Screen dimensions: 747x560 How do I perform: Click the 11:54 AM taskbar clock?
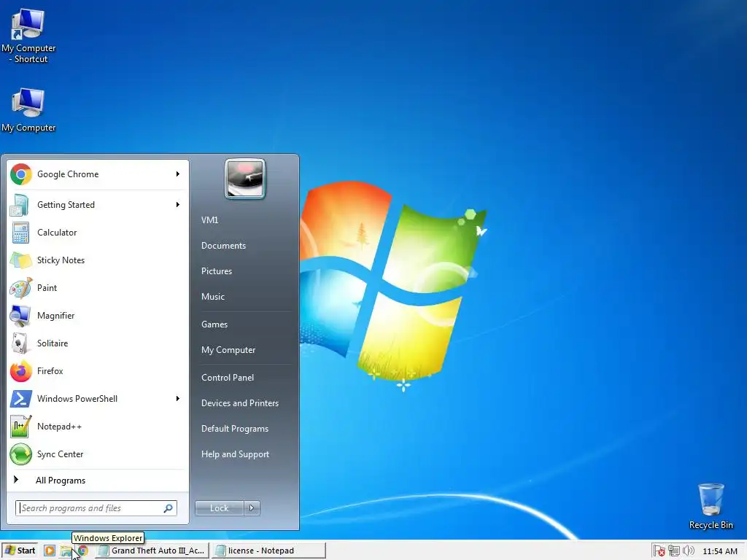pos(720,551)
